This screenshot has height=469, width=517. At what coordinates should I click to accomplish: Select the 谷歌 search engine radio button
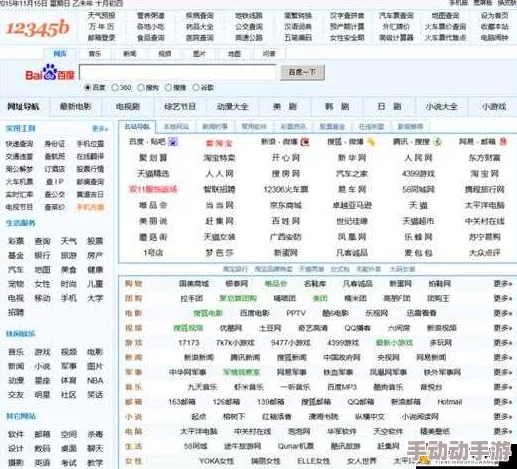pos(196,87)
